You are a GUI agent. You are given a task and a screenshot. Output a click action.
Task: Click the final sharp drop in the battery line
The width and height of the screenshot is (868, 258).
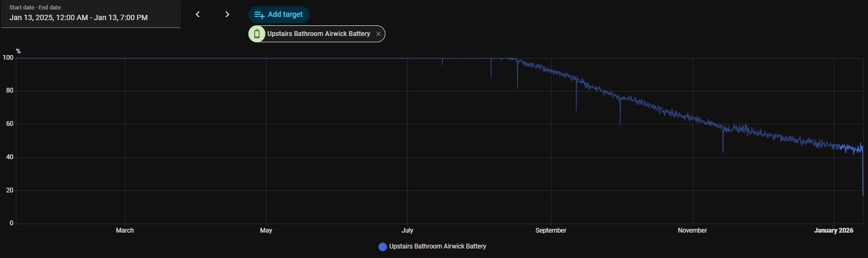pos(863,172)
